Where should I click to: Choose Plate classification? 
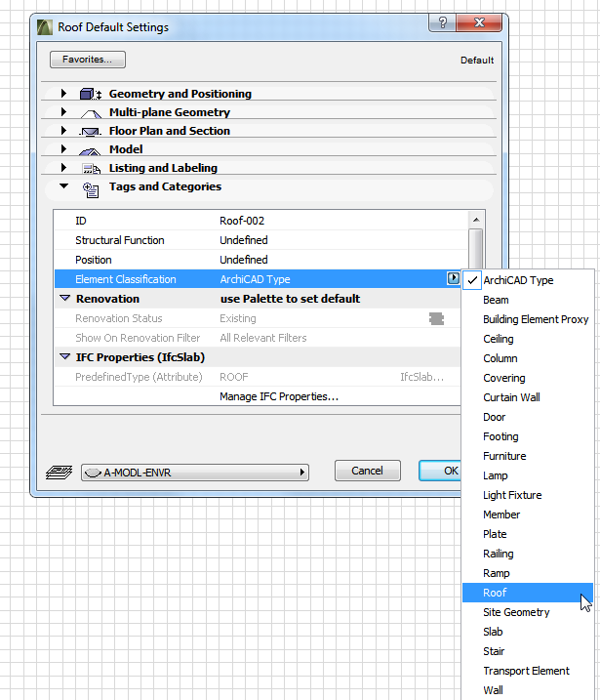pos(528,534)
